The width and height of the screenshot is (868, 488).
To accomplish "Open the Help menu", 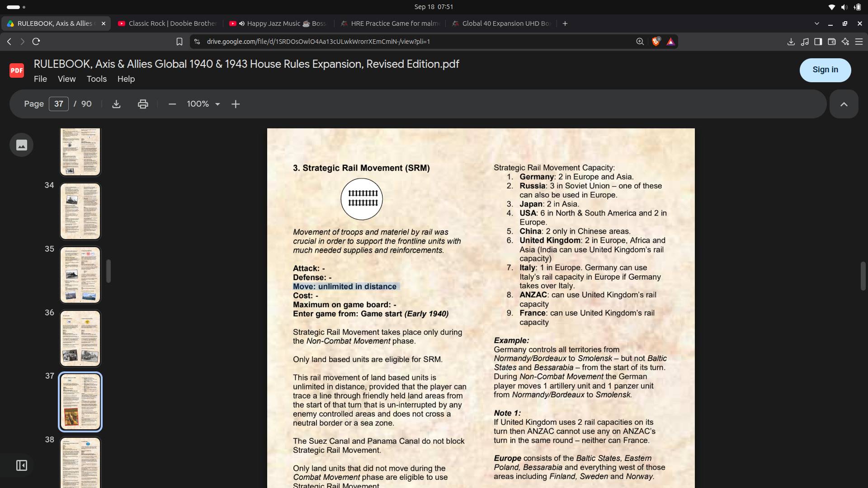I will tap(126, 79).
